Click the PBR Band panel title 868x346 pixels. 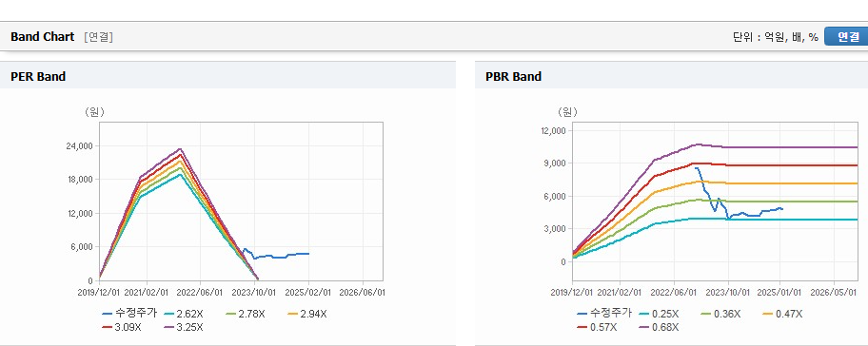513,76
